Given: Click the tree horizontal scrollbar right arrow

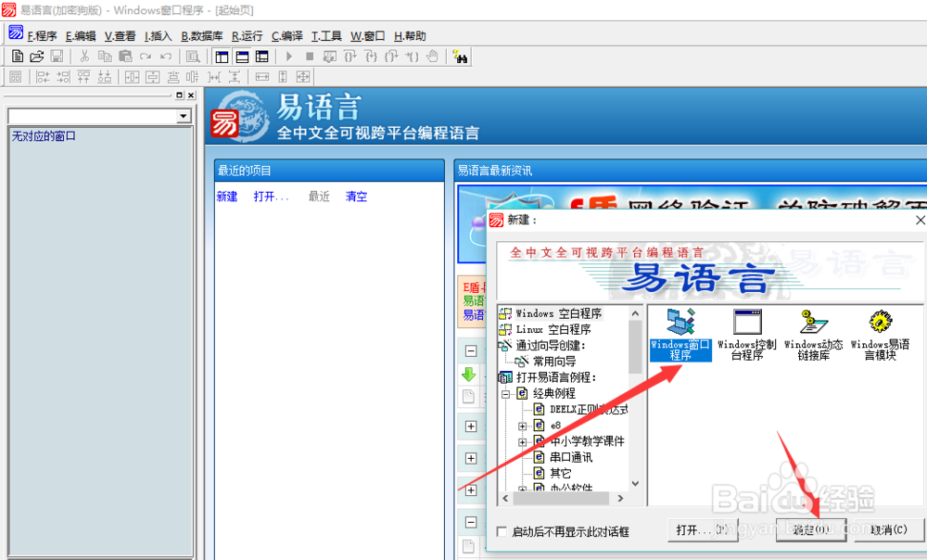Looking at the screenshot, I should (x=620, y=499).
